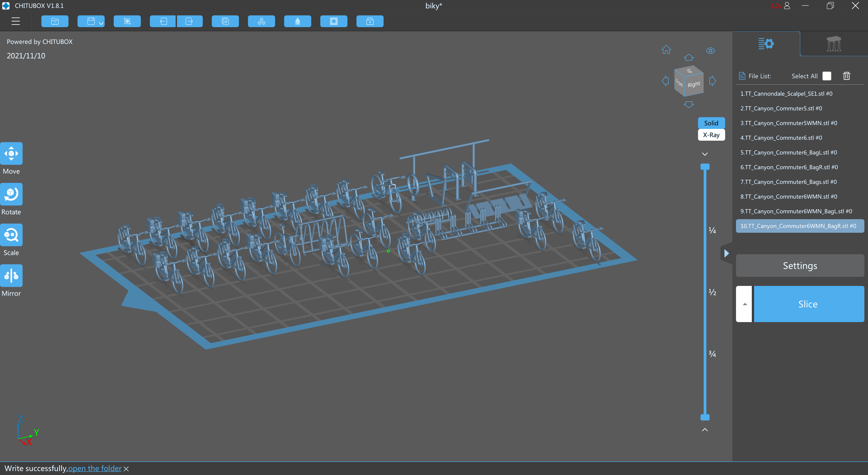Switch render mode to X-Ray
Image resolution: width=868 pixels, height=475 pixels.
[x=711, y=135]
